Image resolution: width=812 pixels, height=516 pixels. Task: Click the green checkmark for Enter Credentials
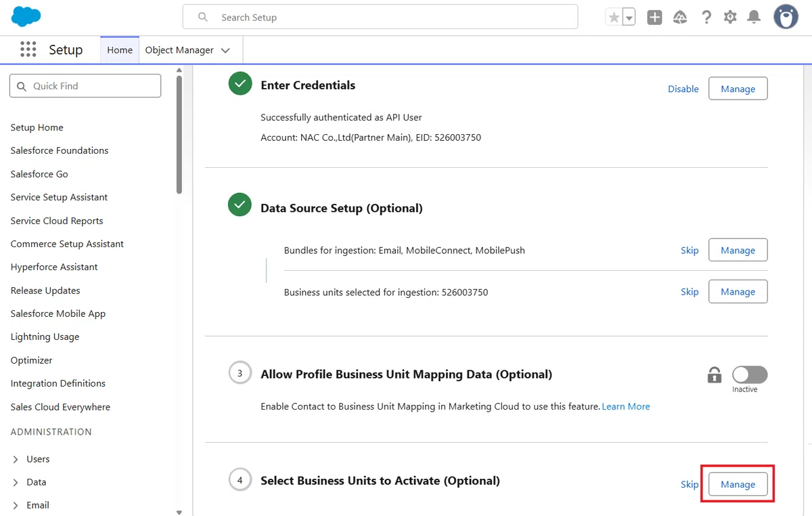point(240,84)
